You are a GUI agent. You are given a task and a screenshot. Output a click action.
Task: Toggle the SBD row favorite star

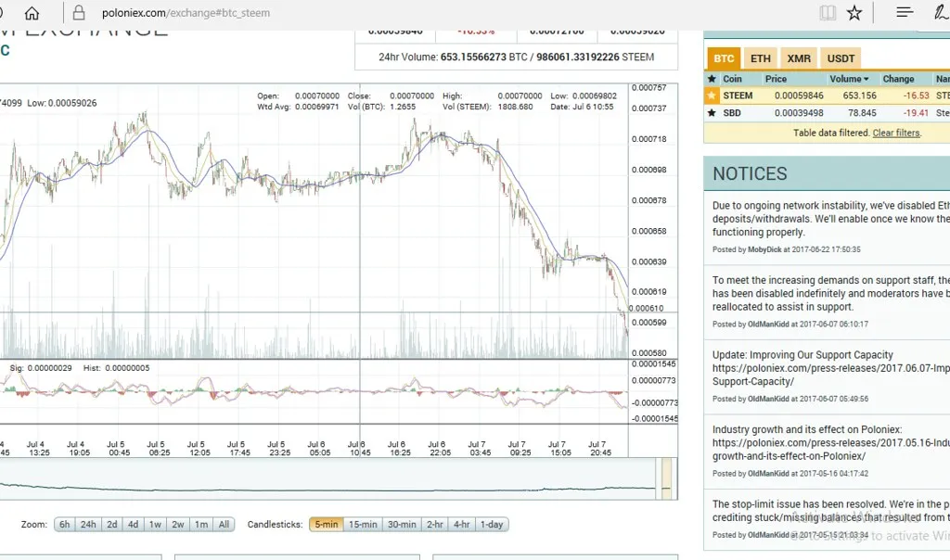coord(712,113)
